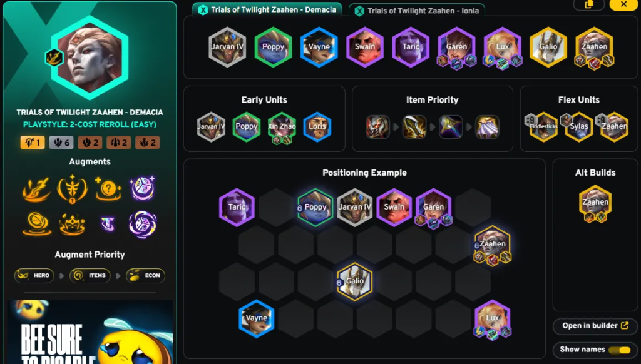
Task: Click the ECON augment priority pill
Action: coord(145,276)
